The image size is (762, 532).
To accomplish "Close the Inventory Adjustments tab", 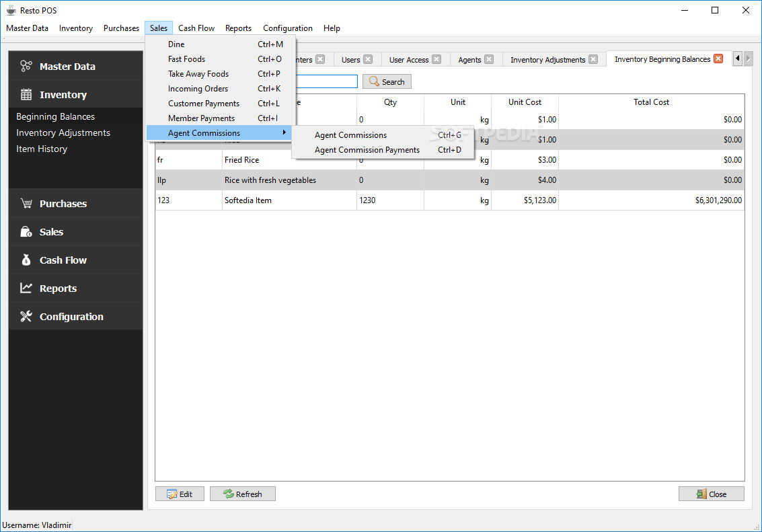I will click(593, 59).
